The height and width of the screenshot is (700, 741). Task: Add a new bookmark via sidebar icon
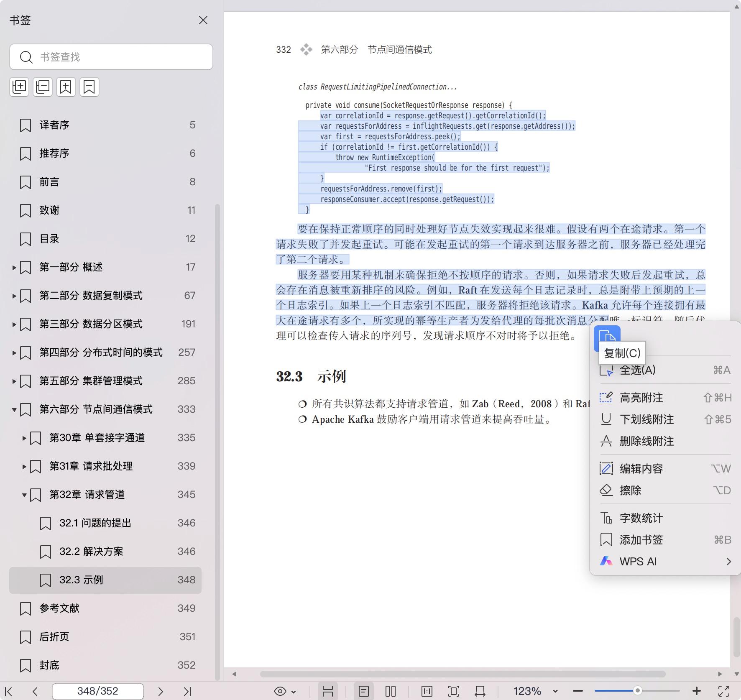[x=66, y=87]
